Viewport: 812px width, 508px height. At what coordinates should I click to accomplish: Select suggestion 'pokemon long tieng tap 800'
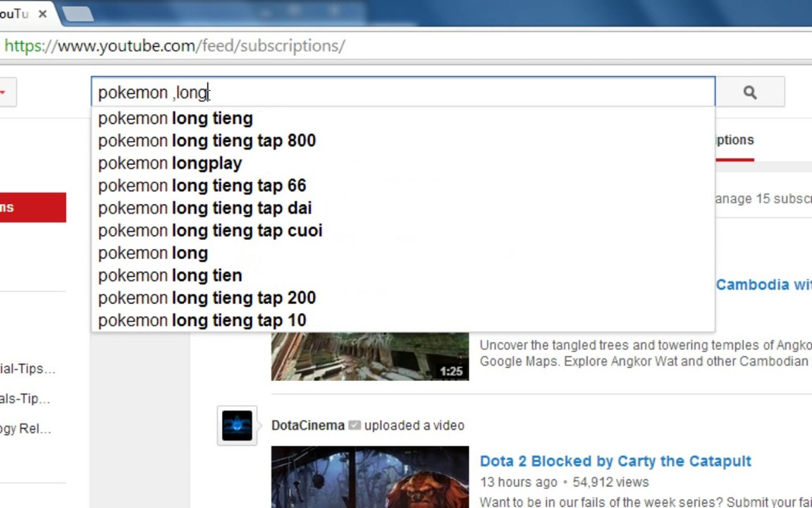pos(403,140)
